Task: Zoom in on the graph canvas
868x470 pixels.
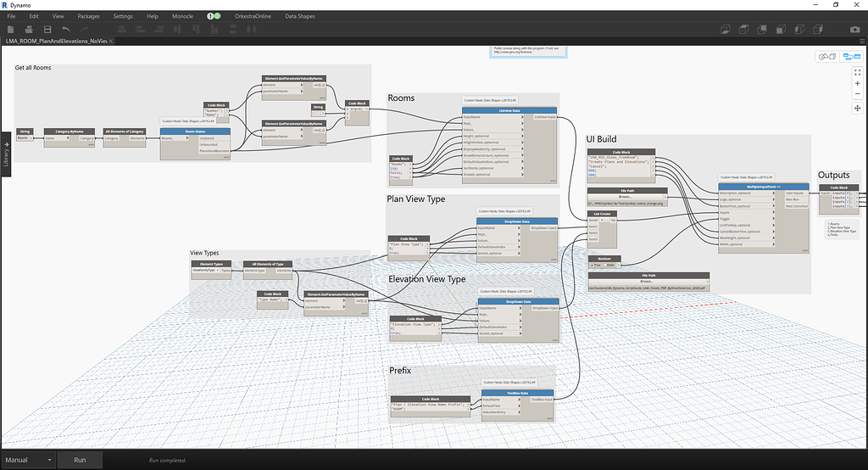Action: pos(858,83)
